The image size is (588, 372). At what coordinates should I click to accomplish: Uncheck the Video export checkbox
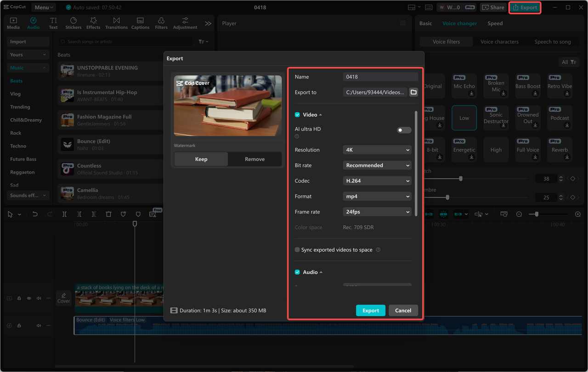(x=297, y=115)
